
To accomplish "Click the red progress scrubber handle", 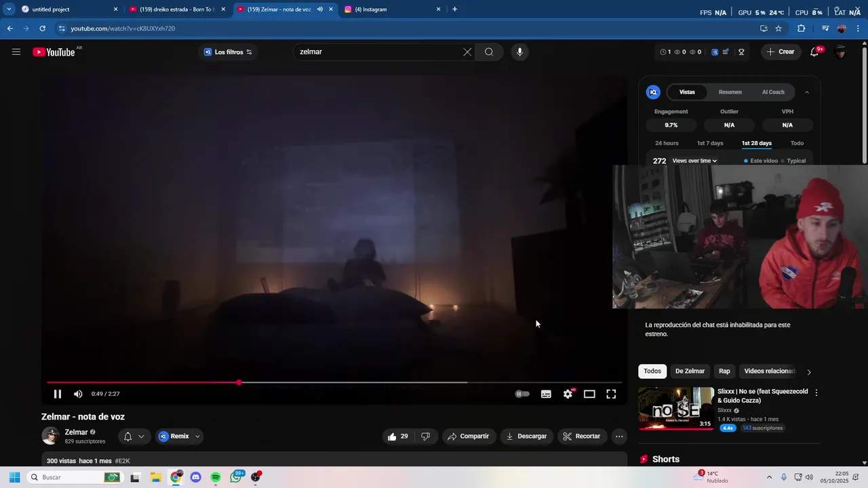I will point(239,383).
